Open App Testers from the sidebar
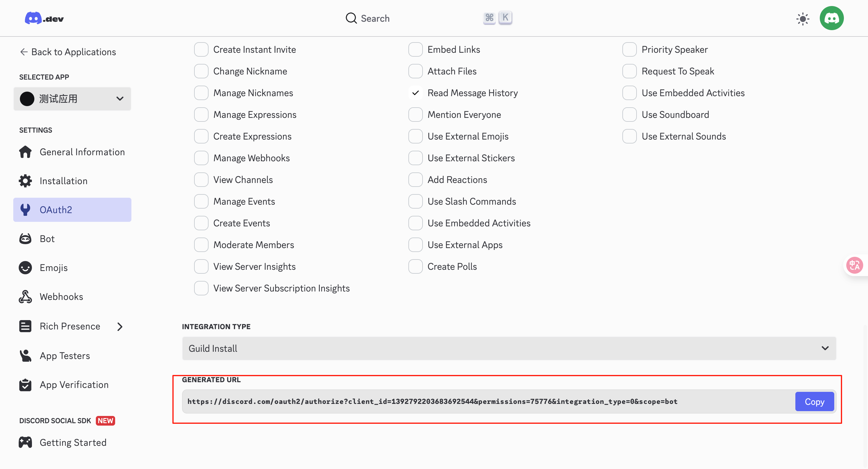 tap(65, 356)
